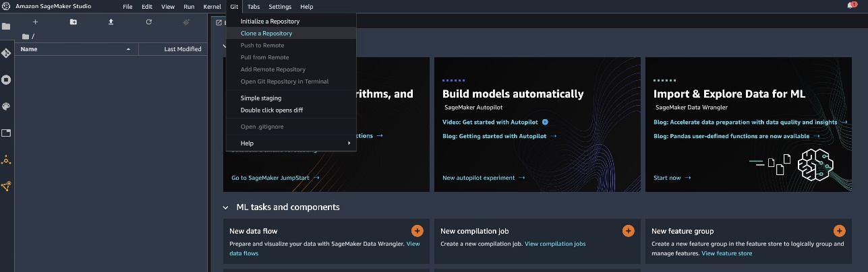Click the Upload Files icon
This screenshot has width=868, height=272.
[x=111, y=22]
